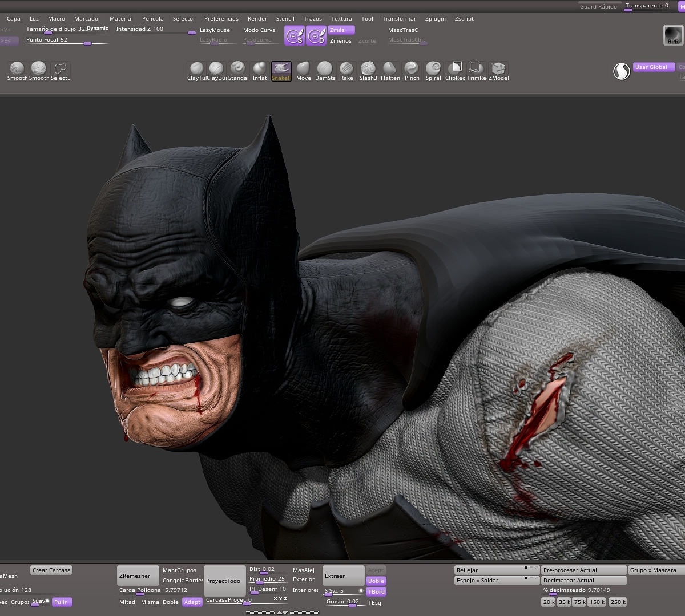685x616 pixels.
Task: Select the ClayTubes brush icon
Action: pos(197,69)
